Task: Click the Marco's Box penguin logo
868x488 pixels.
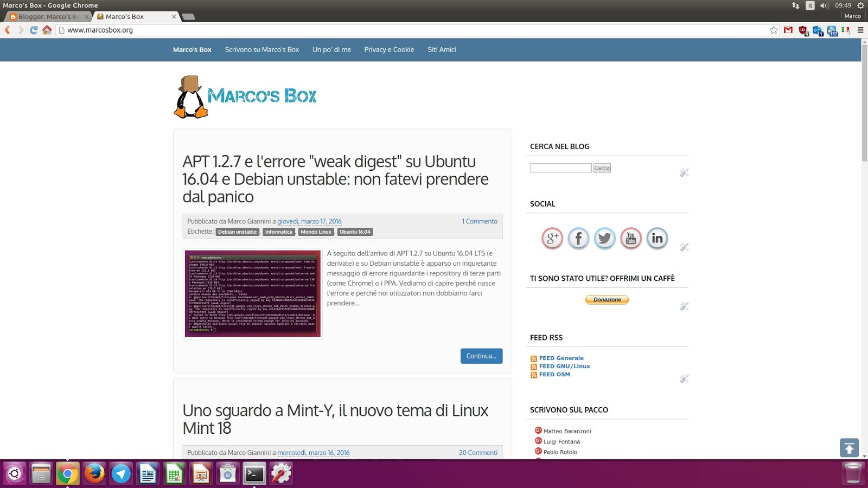Action: pyautogui.click(x=245, y=97)
